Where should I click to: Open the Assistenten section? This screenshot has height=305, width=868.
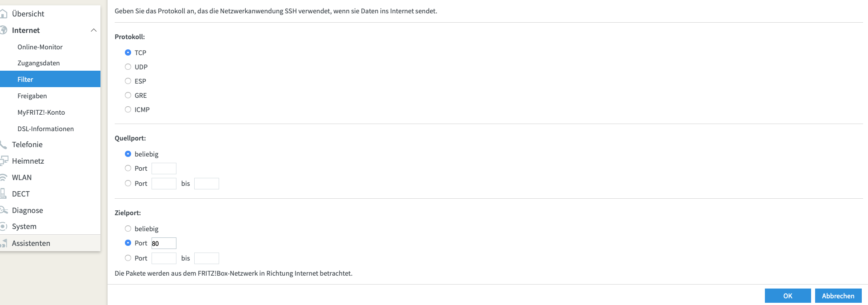pos(31,243)
